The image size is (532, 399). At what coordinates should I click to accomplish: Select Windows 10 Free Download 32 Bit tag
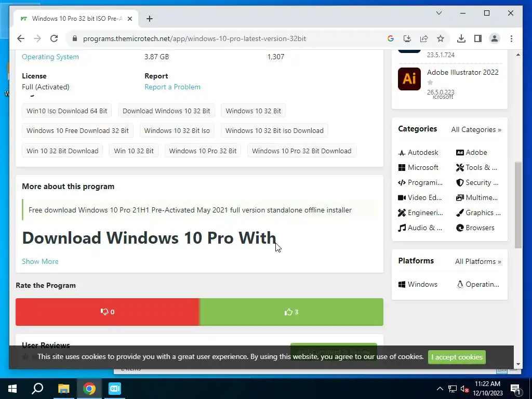click(x=78, y=130)
